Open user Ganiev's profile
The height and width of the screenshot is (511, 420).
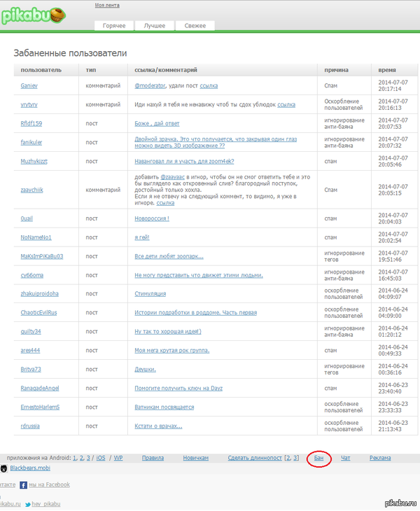click(x=29, y=85)
